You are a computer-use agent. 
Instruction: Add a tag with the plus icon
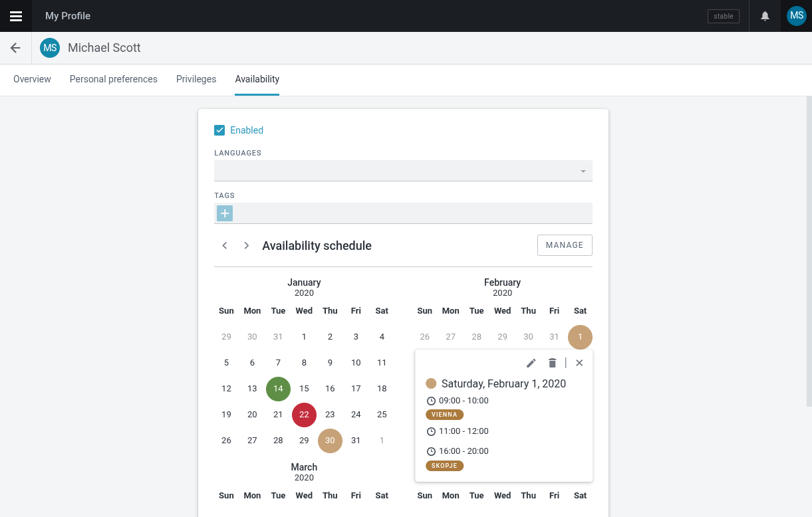225,213
